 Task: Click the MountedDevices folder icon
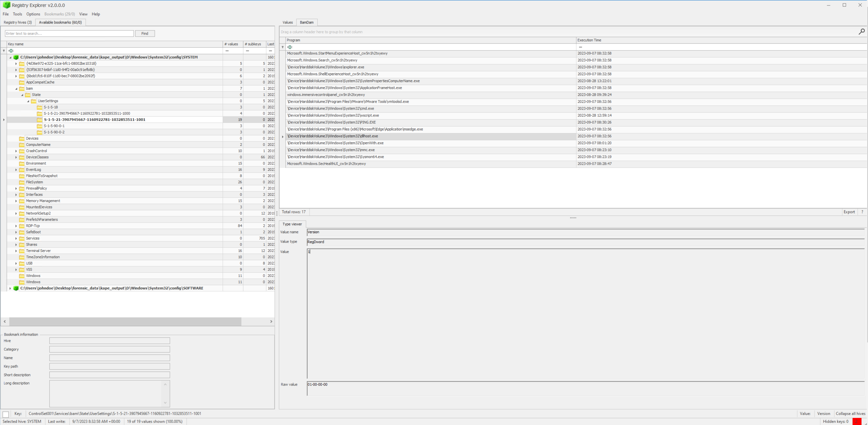(x=22, y=207)
